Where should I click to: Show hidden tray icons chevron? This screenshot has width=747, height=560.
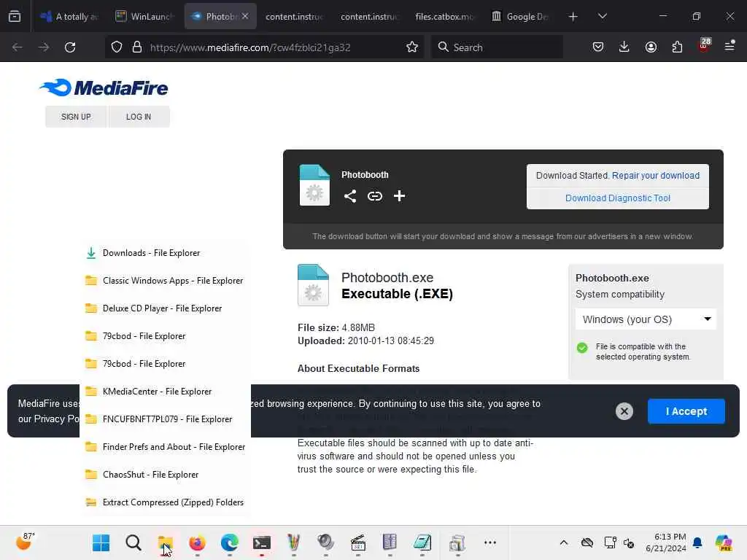click(564, 542)
